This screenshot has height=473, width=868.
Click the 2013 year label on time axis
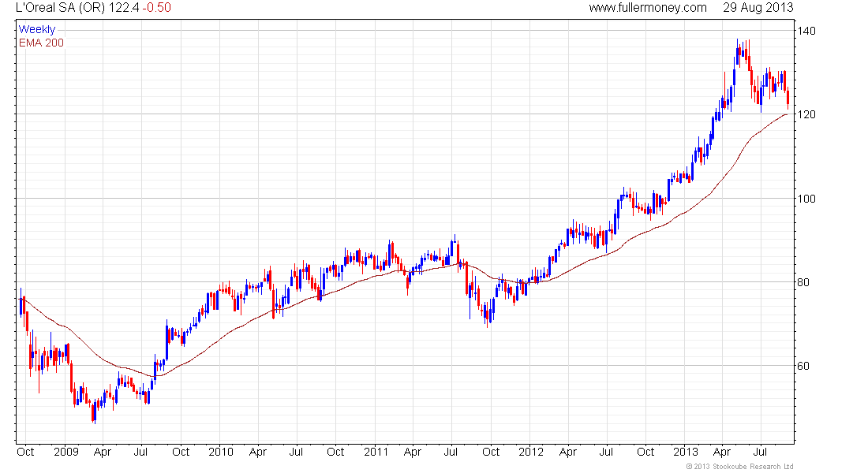(x=685, y=452)
